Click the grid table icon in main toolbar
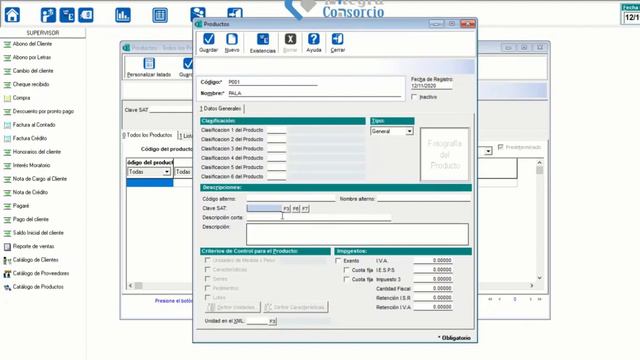This screenshot has width=640, height=360. point(160,15)
